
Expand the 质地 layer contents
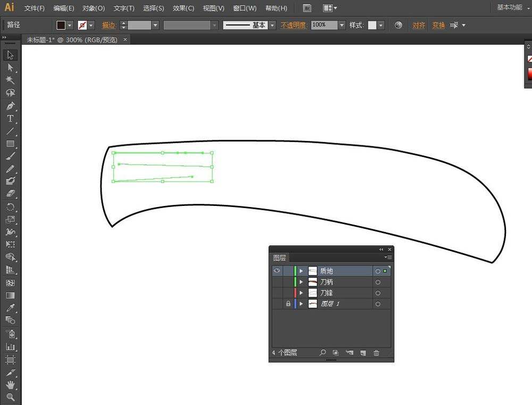coord(301,271)
